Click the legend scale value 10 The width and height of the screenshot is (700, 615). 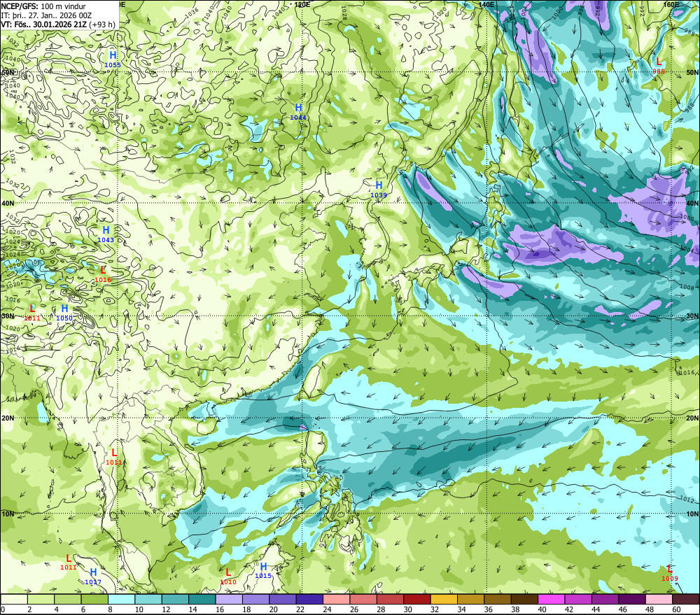coord(139,609)
